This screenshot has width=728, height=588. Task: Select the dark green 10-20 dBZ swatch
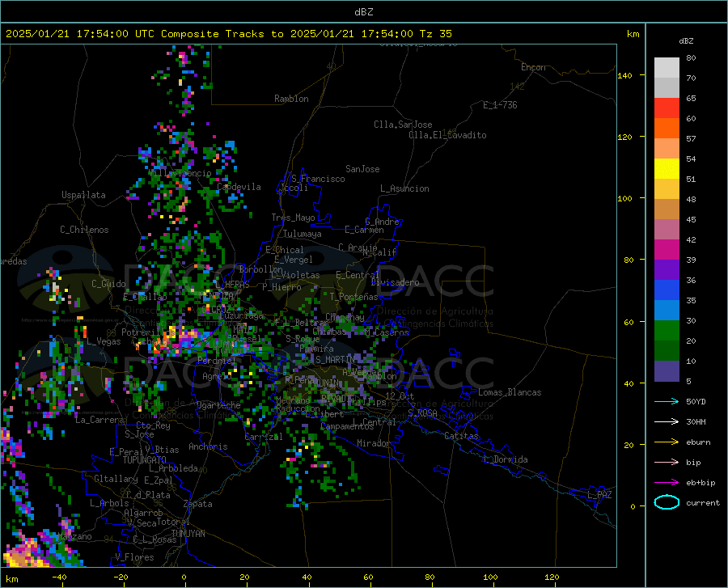[x=667, y=351]
